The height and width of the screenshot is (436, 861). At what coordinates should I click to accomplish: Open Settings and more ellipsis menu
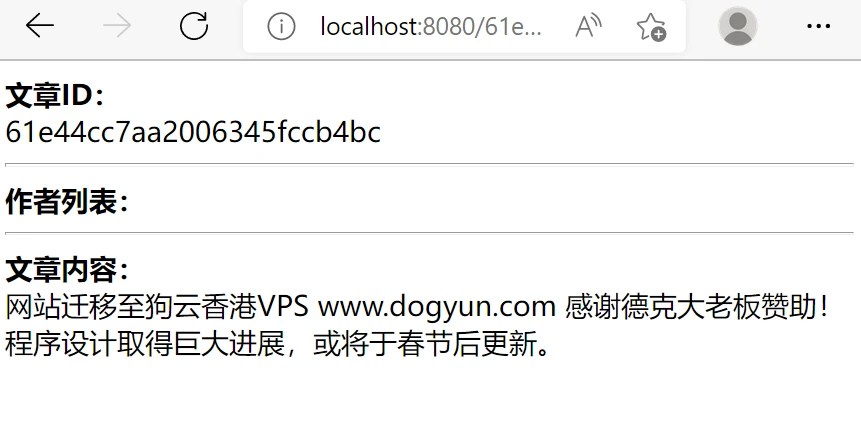coord(819,26)
